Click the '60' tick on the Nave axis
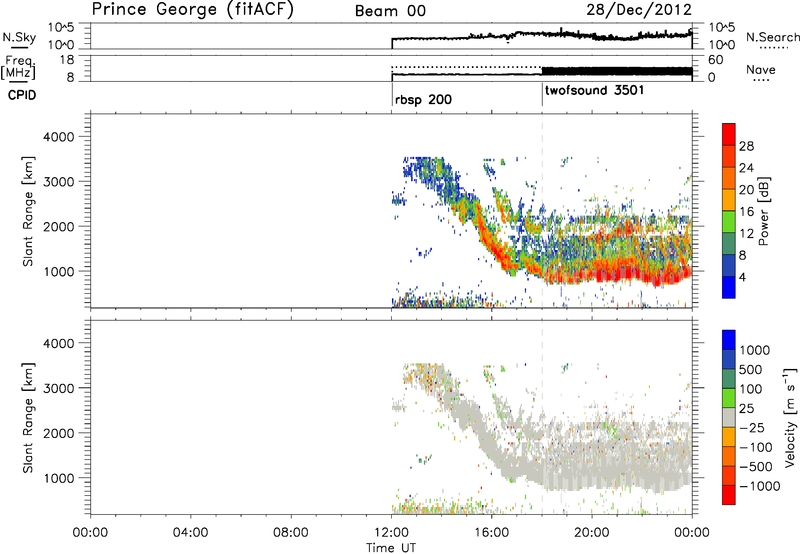Screen dimensions: 800x554 coord(716,60)
